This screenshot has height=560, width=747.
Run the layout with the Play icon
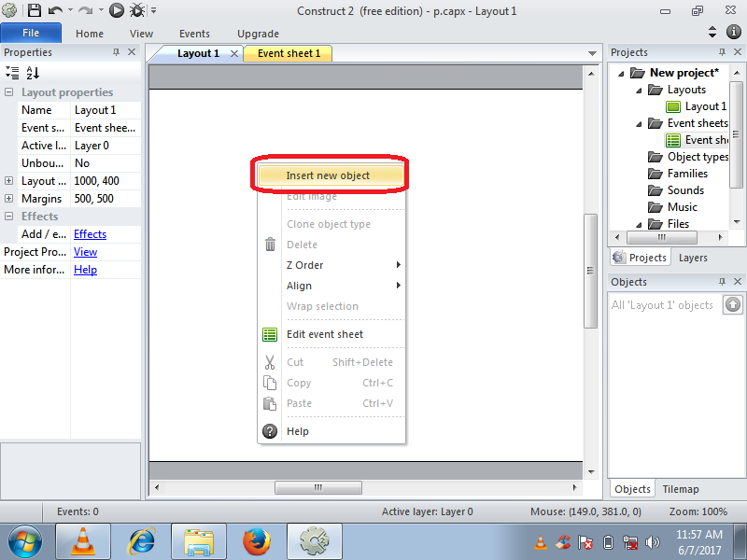click(116, 10)
